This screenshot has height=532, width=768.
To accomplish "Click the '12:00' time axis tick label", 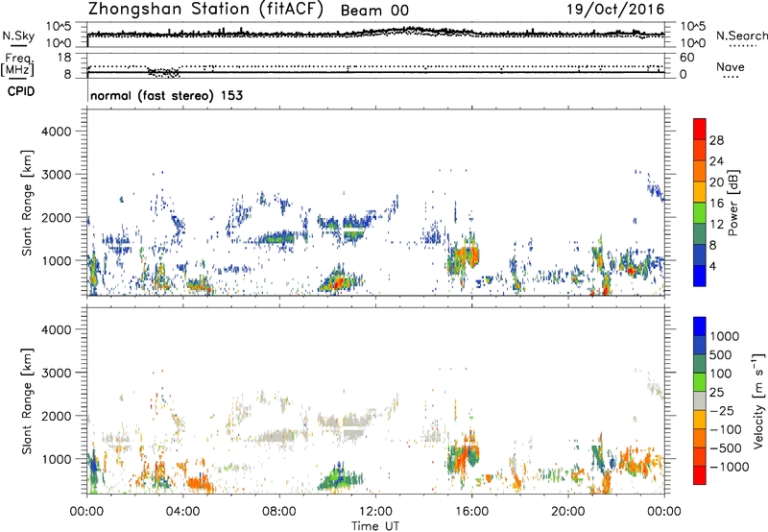I will click(x=375, y=512).
